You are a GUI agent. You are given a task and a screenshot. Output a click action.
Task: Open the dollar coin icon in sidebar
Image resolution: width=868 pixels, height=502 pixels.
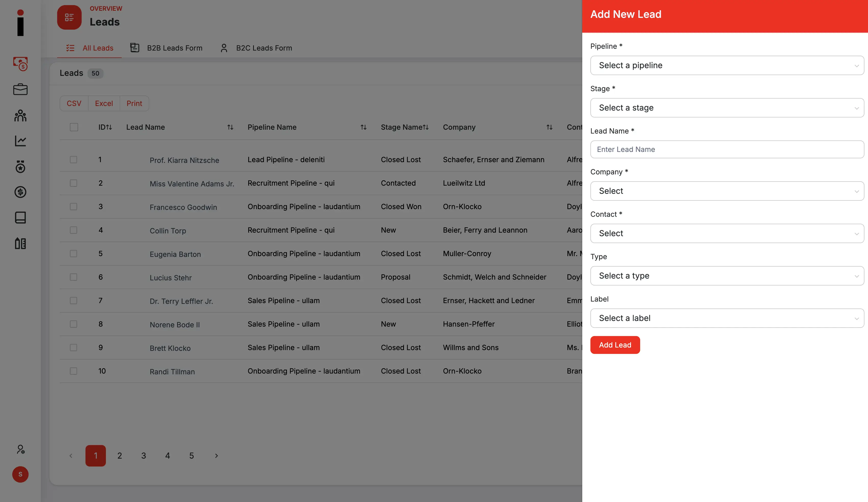(x=20, y=192)
